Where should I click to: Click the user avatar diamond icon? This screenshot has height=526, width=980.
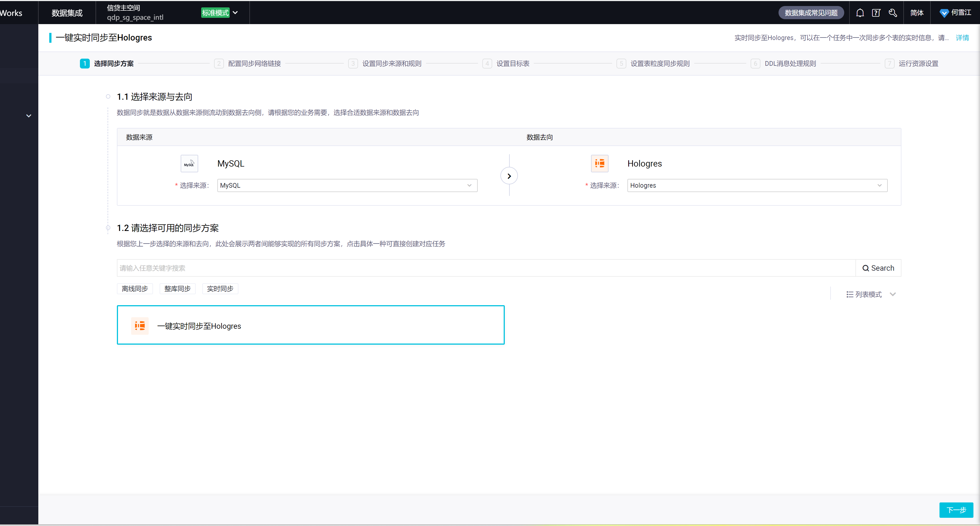[x=944, y=13]
